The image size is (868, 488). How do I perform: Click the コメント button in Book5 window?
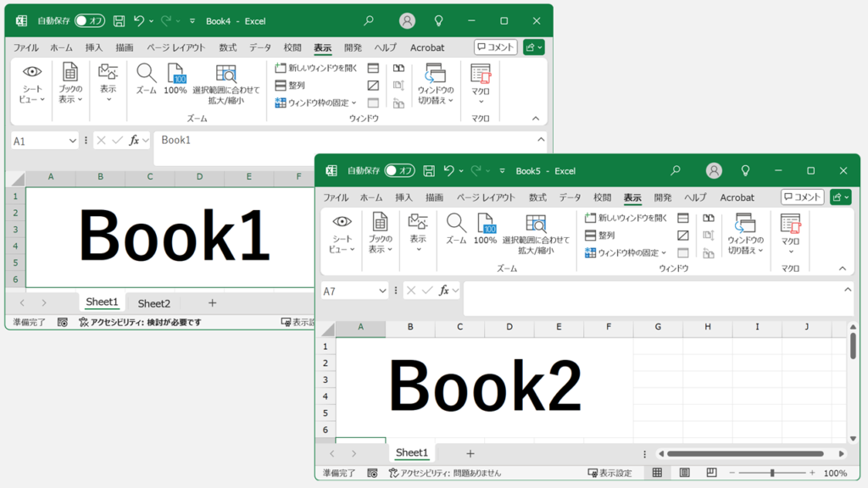point(802,197)
